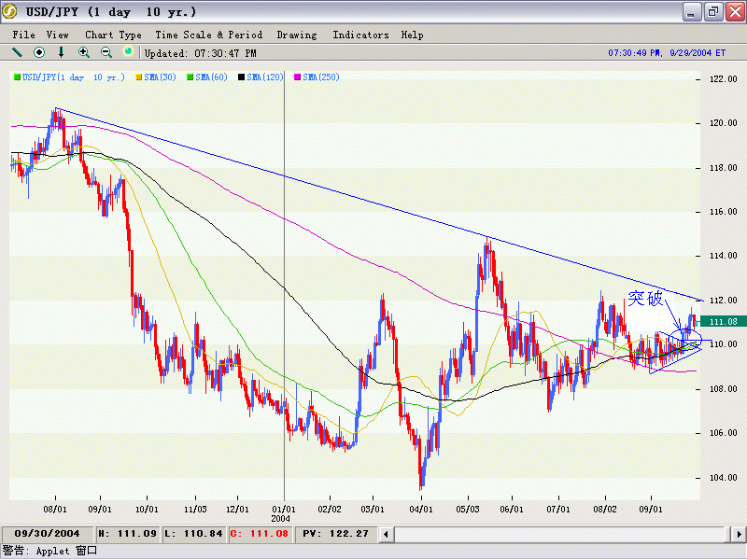Click the SMA(250) magenta legend swatch
747x560 pixels.
coord(298,77)
